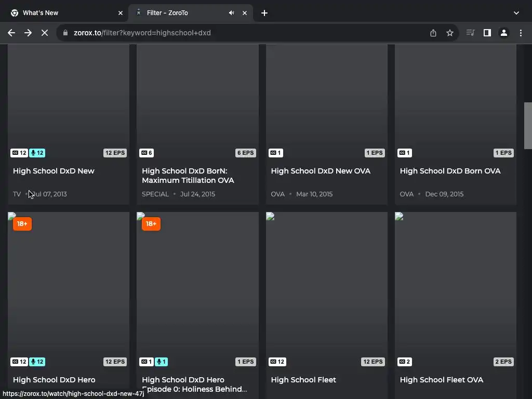Image resolution: width=532 pixels, height=399 pixels.
Task: Click the Jul 24, 2015 date text
Action: pyautogui.click(x=197, y=194)
